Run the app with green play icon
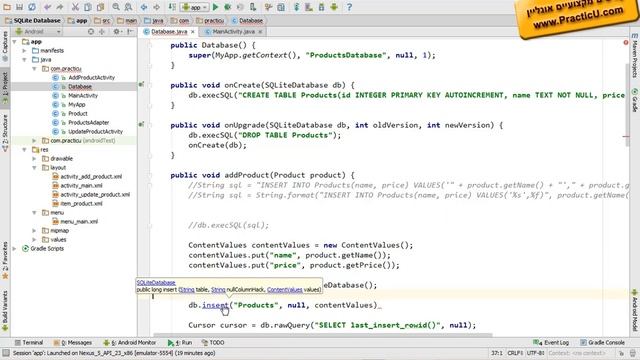640x360 pixels. pyautogui.click(x=216, y=7)
